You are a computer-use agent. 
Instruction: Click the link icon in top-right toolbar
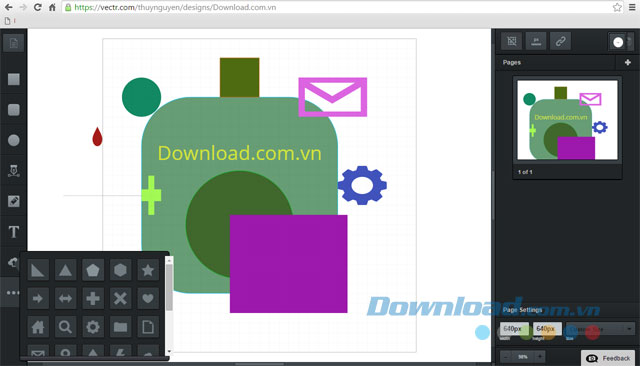click(560, 41)
